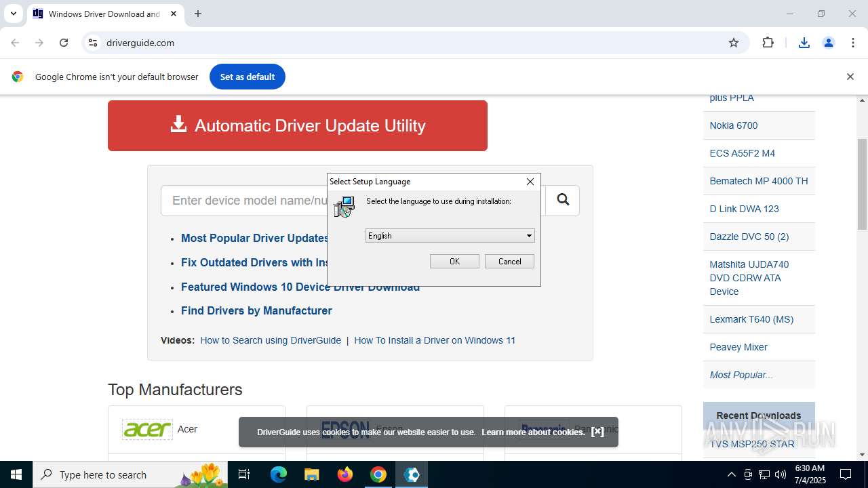Go back in browser history
This screenshot has height=488, width=868.
coord(15,43)
